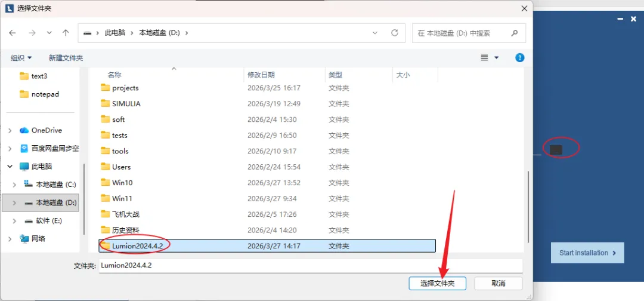The image size is (644, 301).
Task: Edit the 文件夹 name field
Action: (311, 266)
